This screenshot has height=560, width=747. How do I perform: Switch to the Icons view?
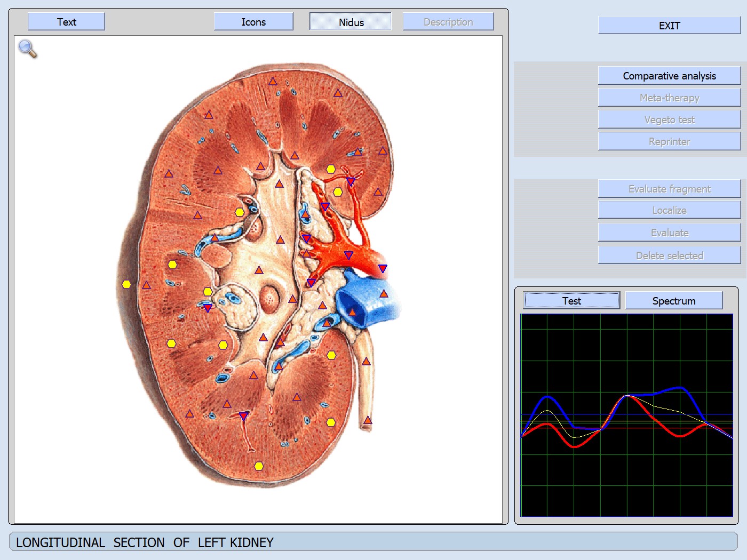pos(253,22)
